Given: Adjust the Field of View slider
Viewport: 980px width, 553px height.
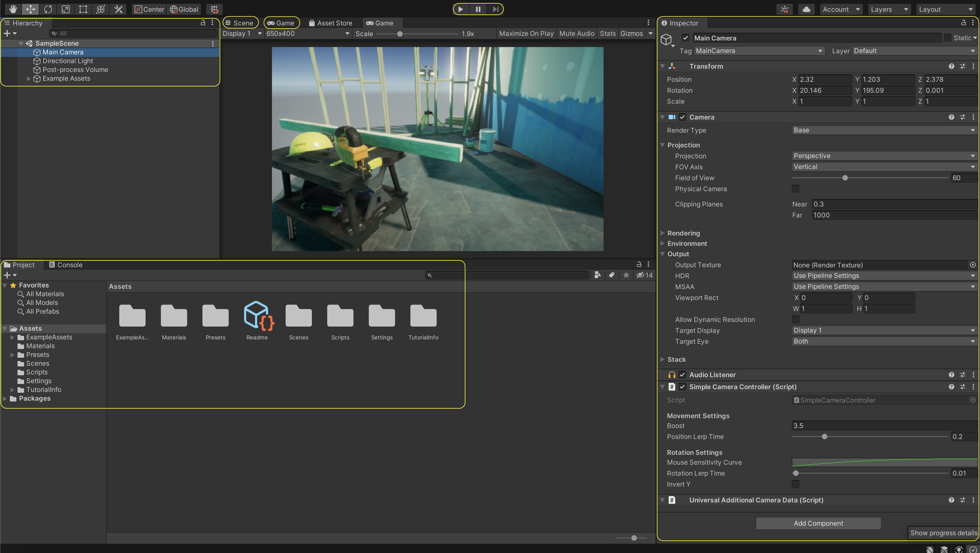Looking at the screenshot, I should click(x=845, y=178).
